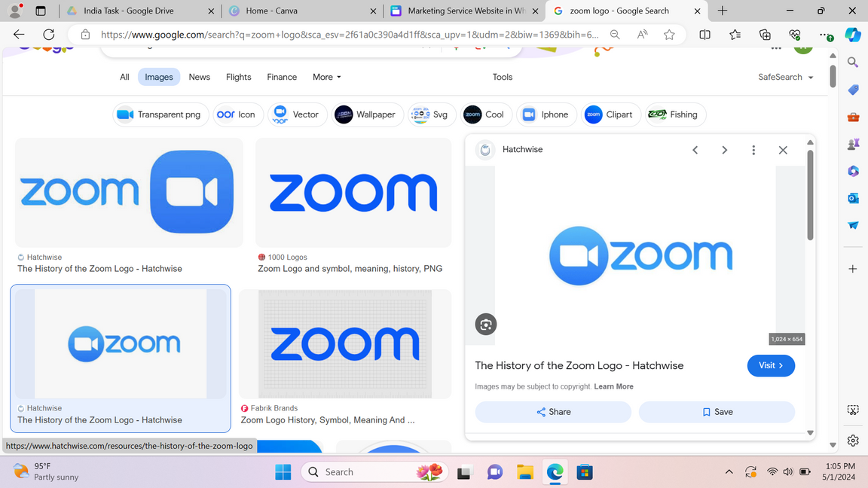Expand the More search filter dropdown
The image size is (868, 488).
326,77
